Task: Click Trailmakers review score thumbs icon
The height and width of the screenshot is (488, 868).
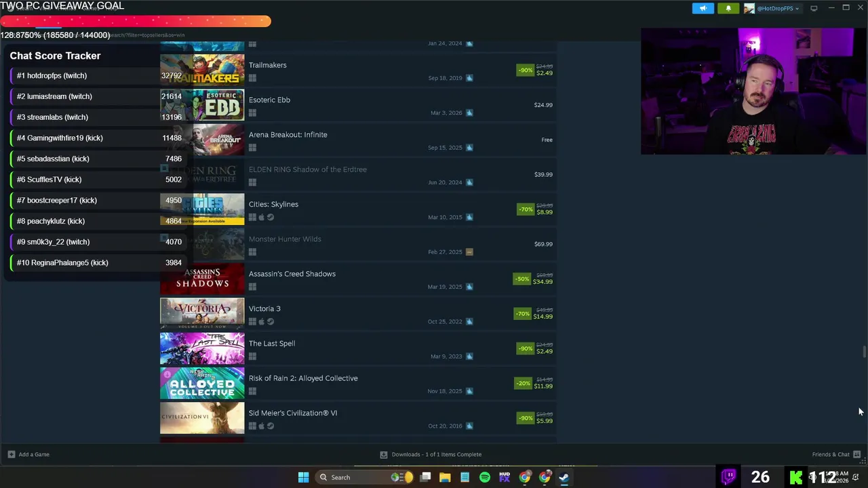Action: [469, 78]
